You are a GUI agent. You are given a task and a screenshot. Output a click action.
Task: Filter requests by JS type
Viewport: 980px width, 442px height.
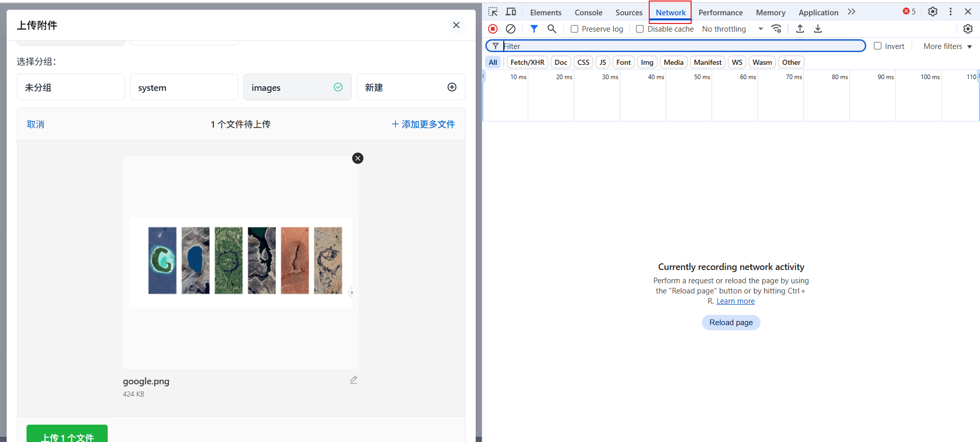click(x=602, y=62)
